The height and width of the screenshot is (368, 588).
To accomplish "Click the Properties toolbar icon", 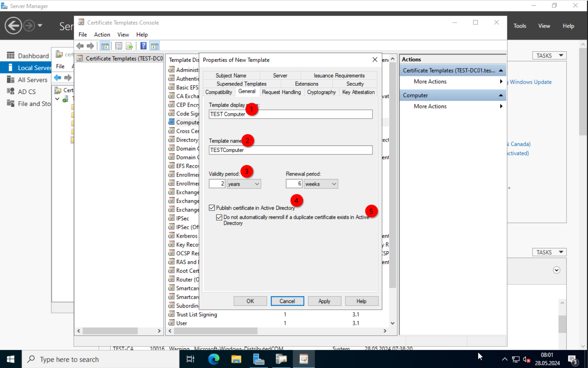I will (119, 46).
